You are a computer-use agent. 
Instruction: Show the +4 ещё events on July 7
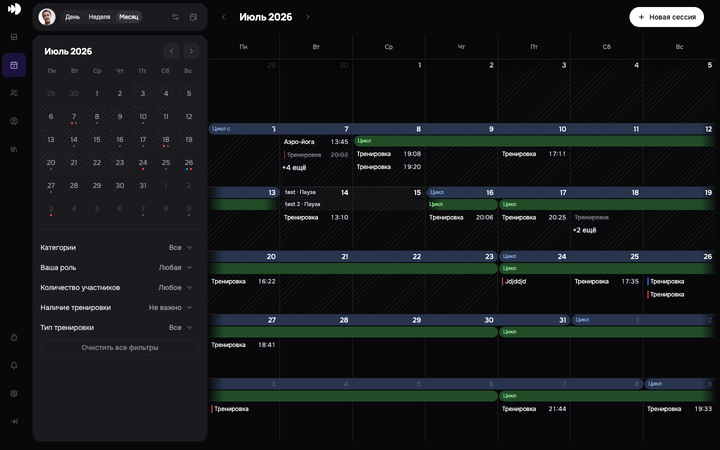(x=294, y=168)
